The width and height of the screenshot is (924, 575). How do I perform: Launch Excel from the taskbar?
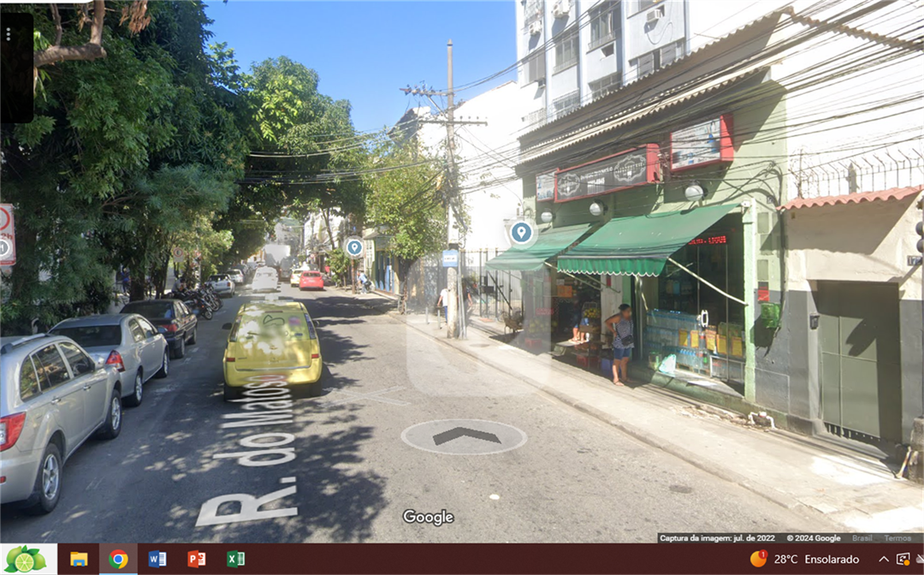pyautogui.click(x=235, y=559)
